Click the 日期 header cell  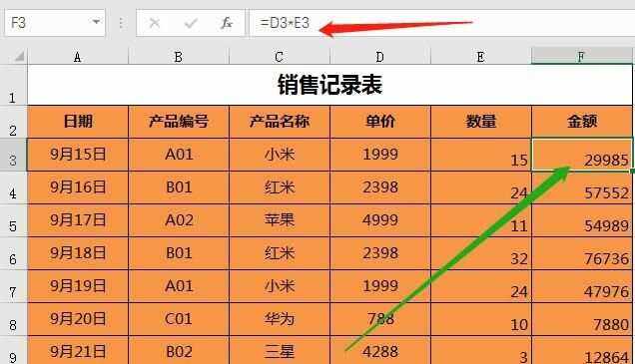point(78,122)
